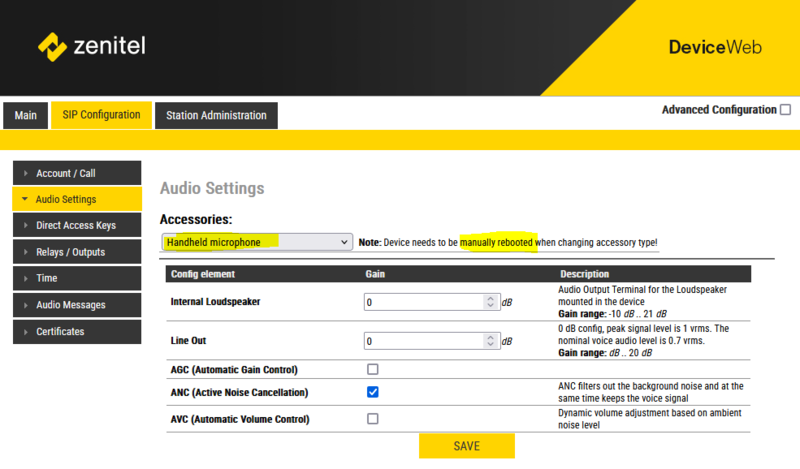Open the Accessories Handheld microphone dropdown

tap(256, 242)
